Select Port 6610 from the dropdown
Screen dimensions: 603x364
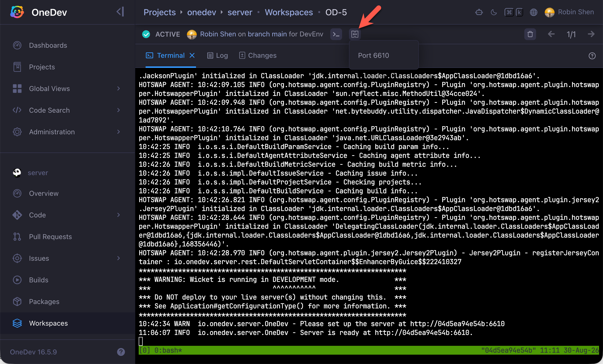coord(384,56)
